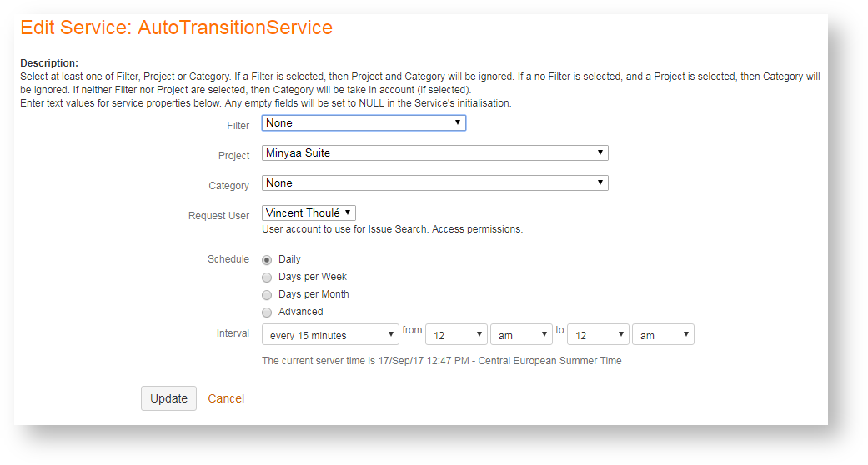
Task: Expand the Category dropdown
Action: [x=434, y=183]
